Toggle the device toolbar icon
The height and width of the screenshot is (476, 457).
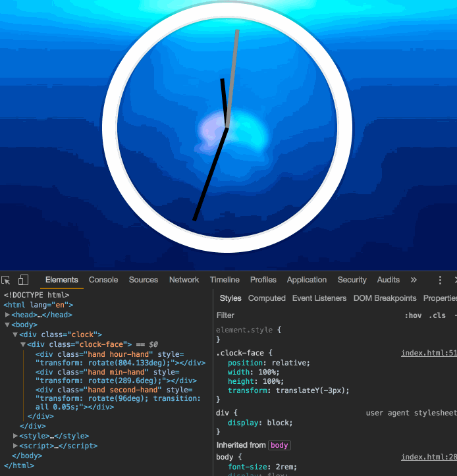[24, 280]
